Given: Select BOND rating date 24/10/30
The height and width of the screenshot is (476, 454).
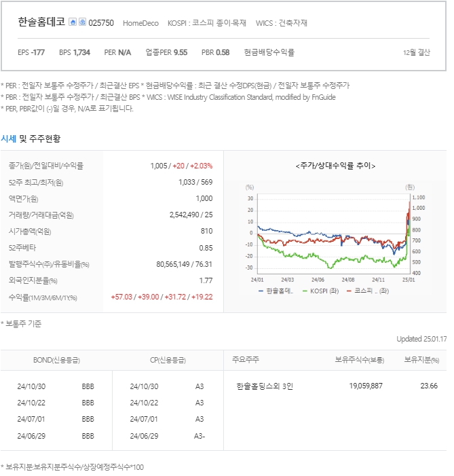Looking at the screenshot, I should click(31, 386).
